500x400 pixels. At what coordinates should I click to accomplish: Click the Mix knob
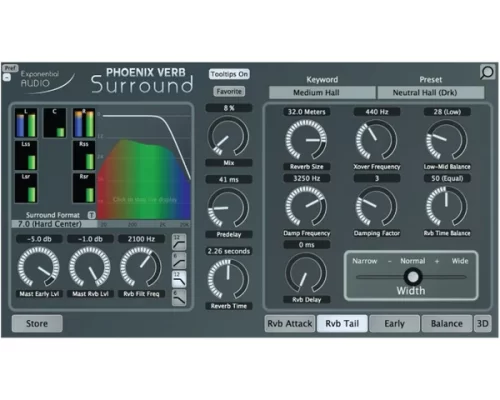228,136
